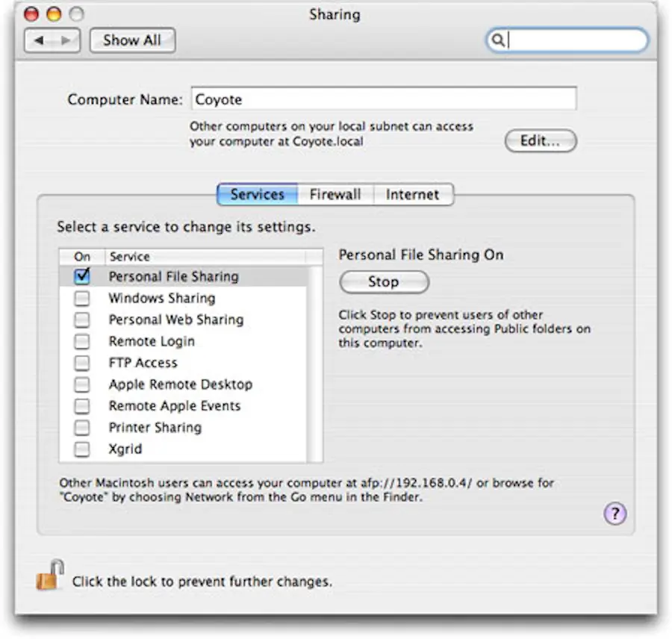The image size is (672, 639).
Task: Click inside the Computer Name field
Action: point(385,99)
